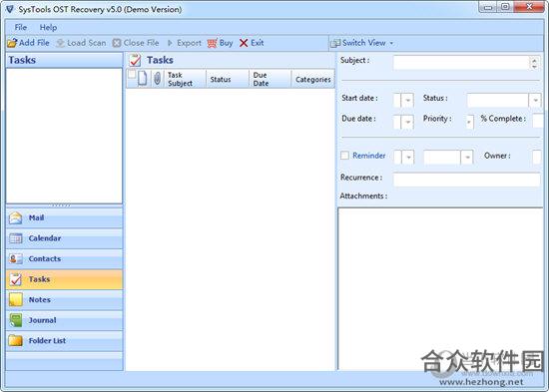The height and width of the screenshot is (392, 549).
Task: Tick the select-all checkbox in task list header
Action: pos(132,74)
